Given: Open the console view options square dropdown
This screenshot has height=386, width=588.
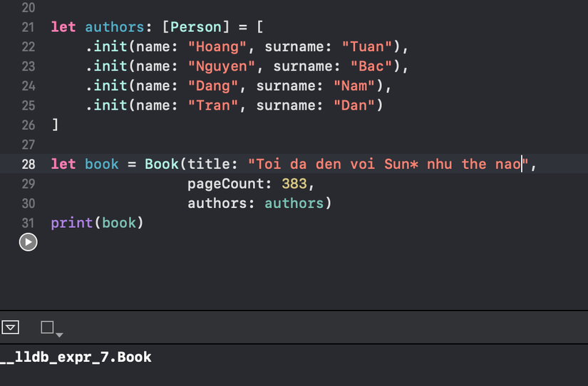Looking at the screenshot, I should 51,328.
